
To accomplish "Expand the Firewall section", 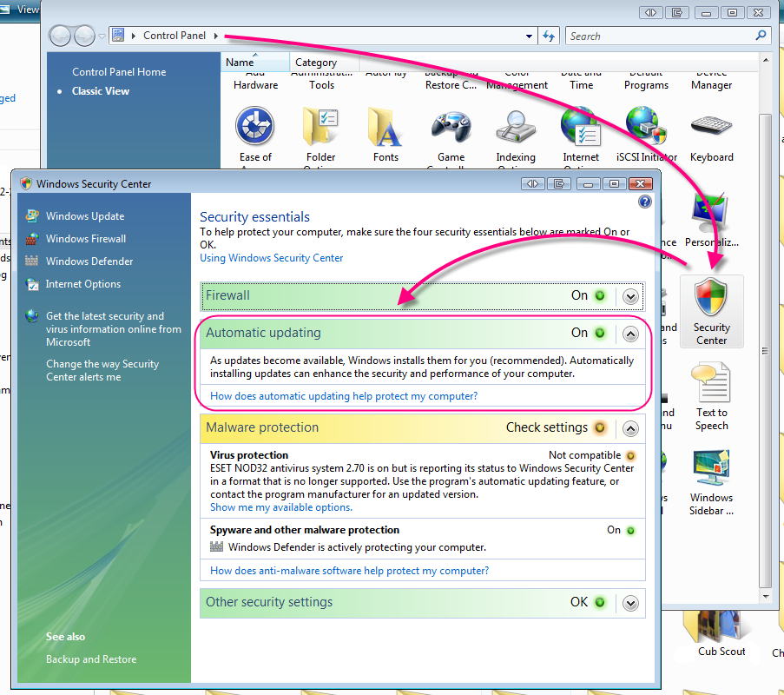I will [x=631, y=296].
